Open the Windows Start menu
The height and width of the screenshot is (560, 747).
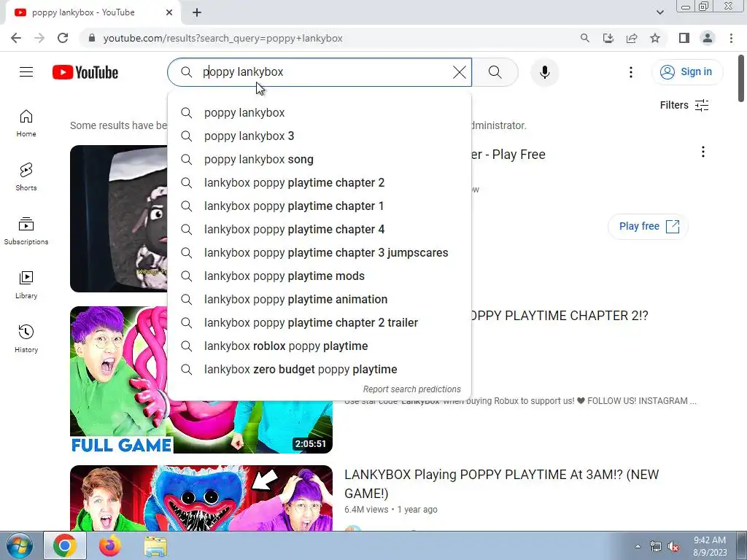[19, 545]
